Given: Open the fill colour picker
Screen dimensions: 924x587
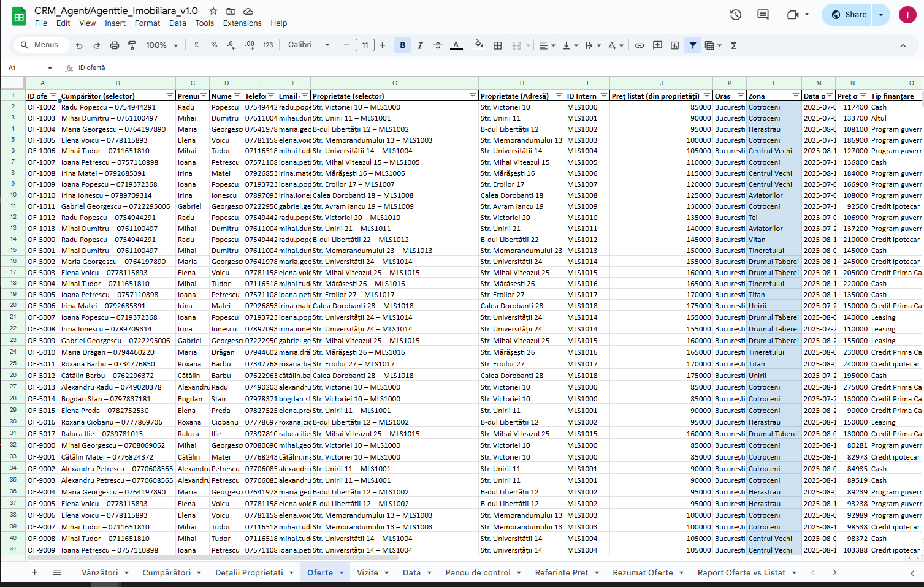Looking at the screenshot, I should pos(479,45).
